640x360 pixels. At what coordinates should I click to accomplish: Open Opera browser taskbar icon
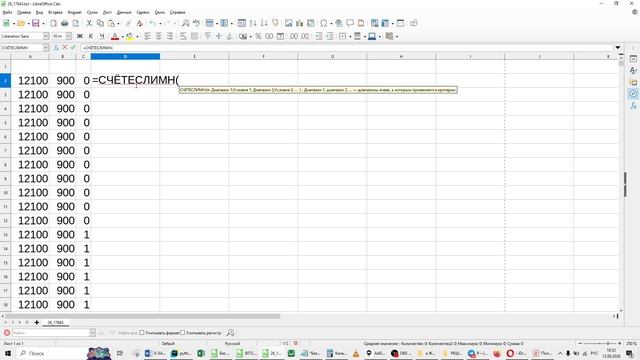point(510,353)
